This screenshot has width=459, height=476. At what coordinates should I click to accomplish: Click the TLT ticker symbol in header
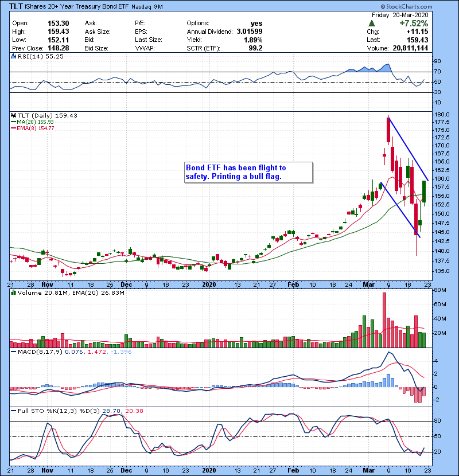pyautogui.click(x=16, y=6)
